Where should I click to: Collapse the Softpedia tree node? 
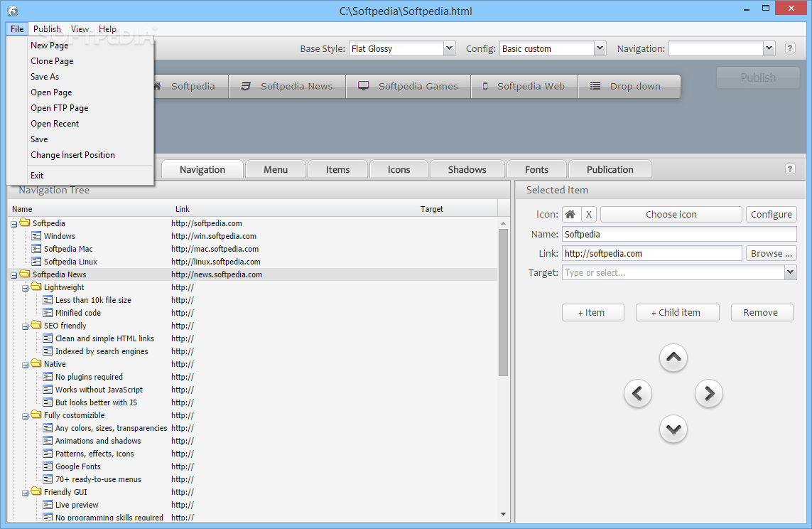pyautogui.click(x=14, y=224)
